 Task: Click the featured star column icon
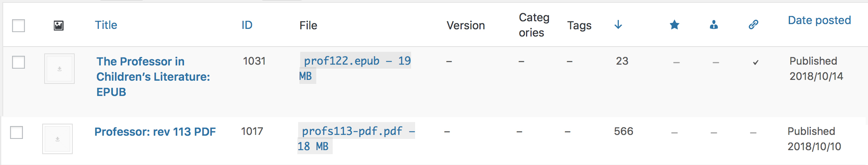(674, 25)
